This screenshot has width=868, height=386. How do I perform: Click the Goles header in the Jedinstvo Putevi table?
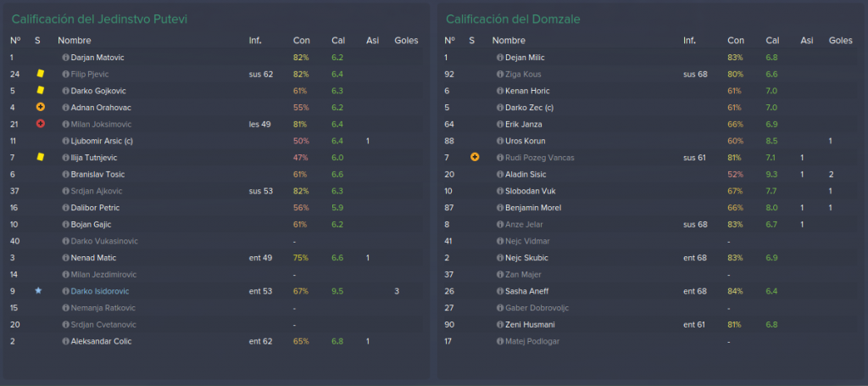(406, 41)
